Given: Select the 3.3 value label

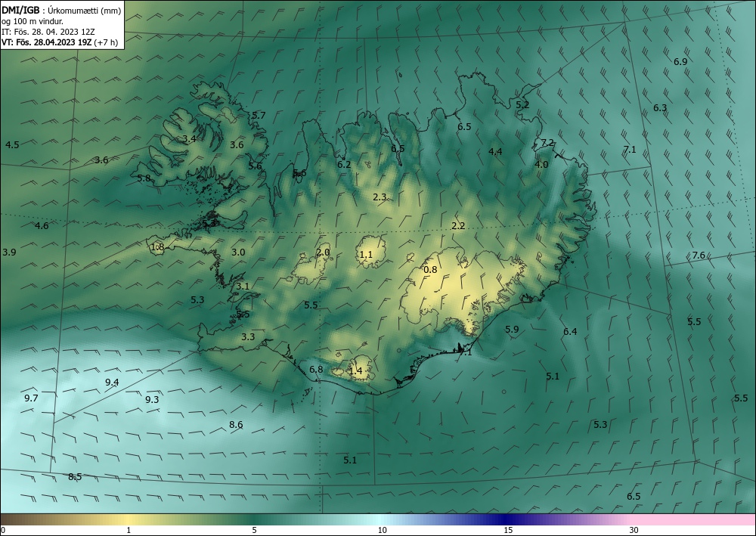Looking at the screenshot, I should pos(248,336).
